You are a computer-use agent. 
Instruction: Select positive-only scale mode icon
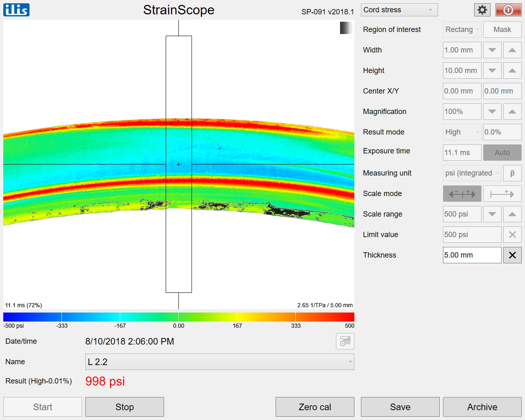point(502,194)
